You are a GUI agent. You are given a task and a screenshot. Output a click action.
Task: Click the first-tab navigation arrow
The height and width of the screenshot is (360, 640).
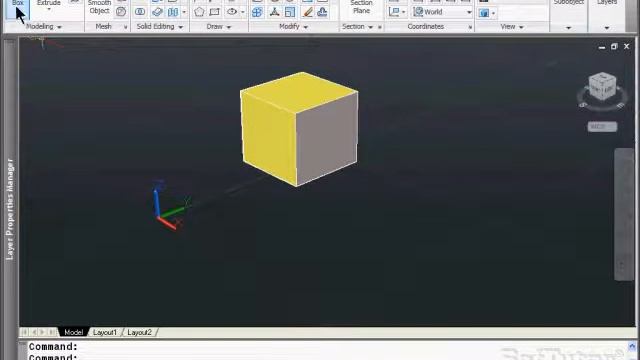pyautogui.click(x=24, y=332)
